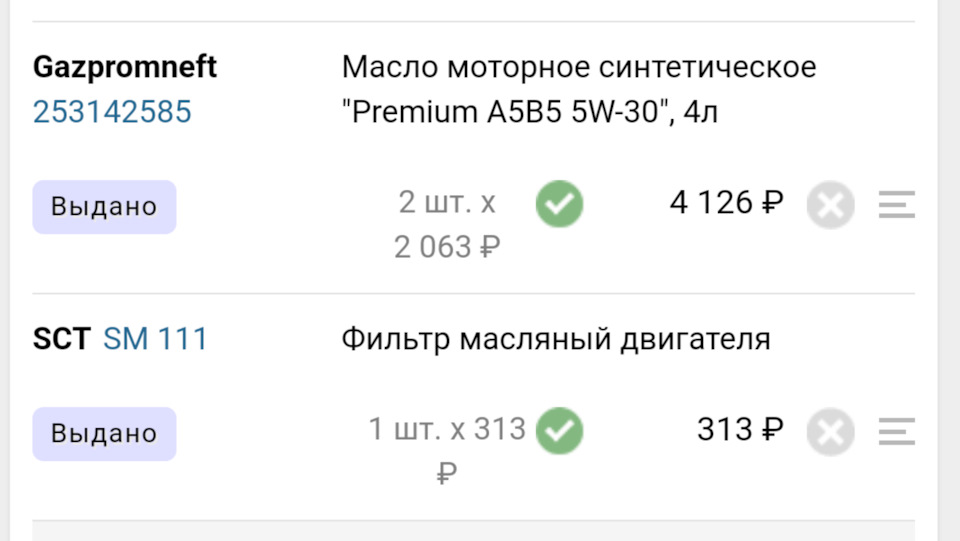
Task: Open part number 253142585 link
Action: (x=112, y=112)
